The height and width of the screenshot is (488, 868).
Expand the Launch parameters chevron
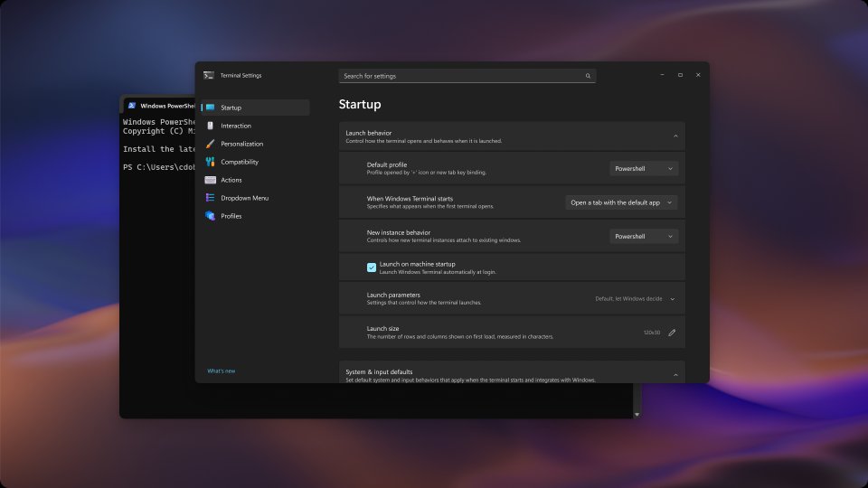[x=673, y=299]
